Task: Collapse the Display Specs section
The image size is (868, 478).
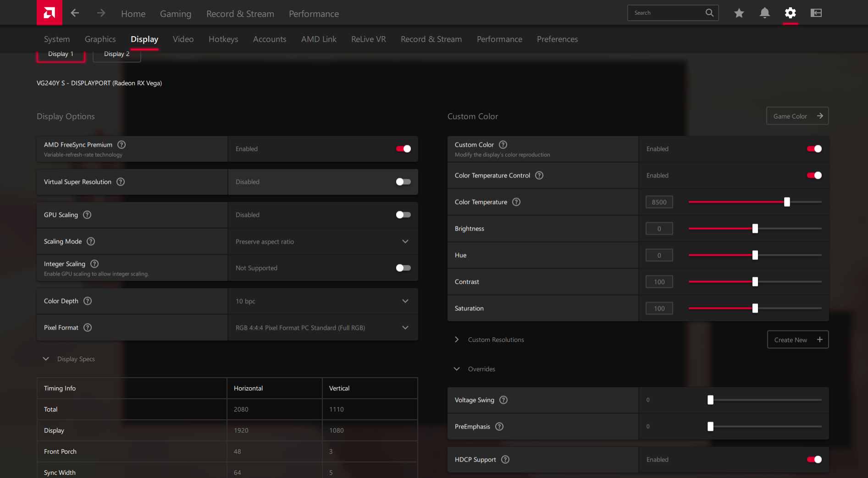Action: [46, 359]
